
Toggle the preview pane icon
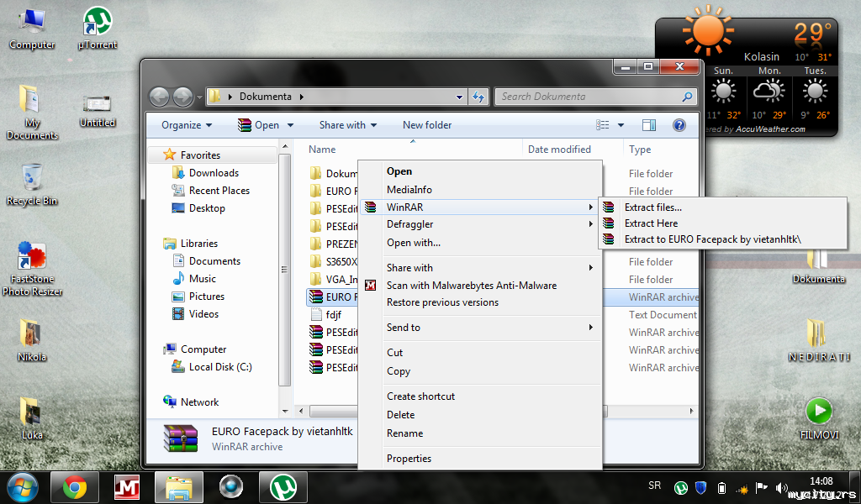pyautogui.click(x=648, y=125)
